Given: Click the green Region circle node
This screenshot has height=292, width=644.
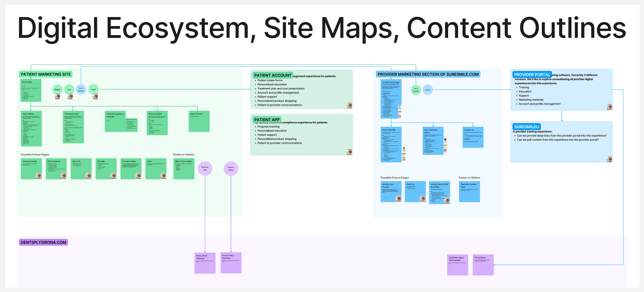Looking at the screenshot, I should [57, 89].
